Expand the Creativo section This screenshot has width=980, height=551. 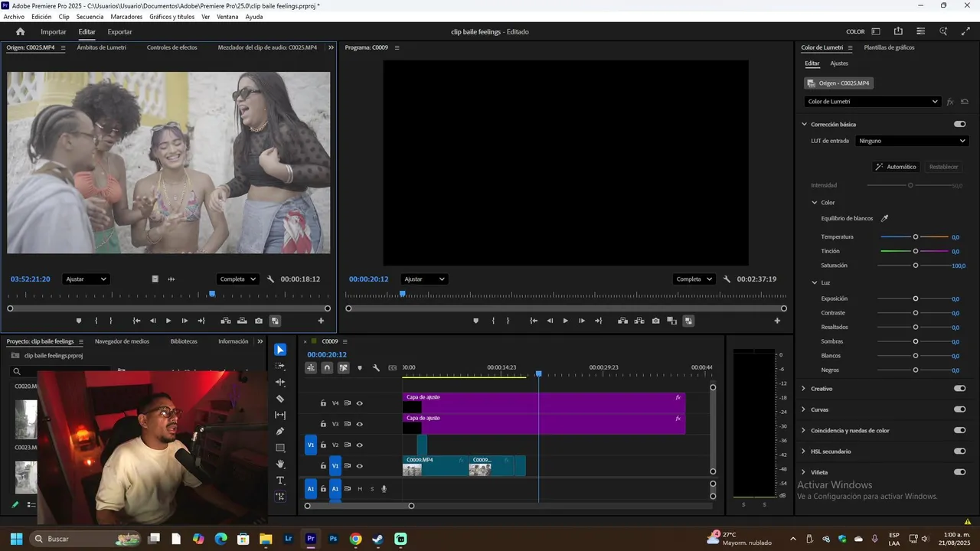click(803, 389)
